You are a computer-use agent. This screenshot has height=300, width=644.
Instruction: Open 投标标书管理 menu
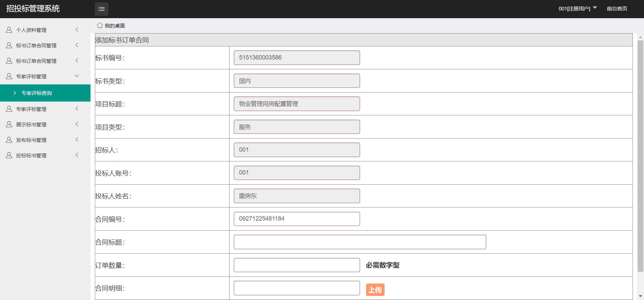(x=45, y=155)
